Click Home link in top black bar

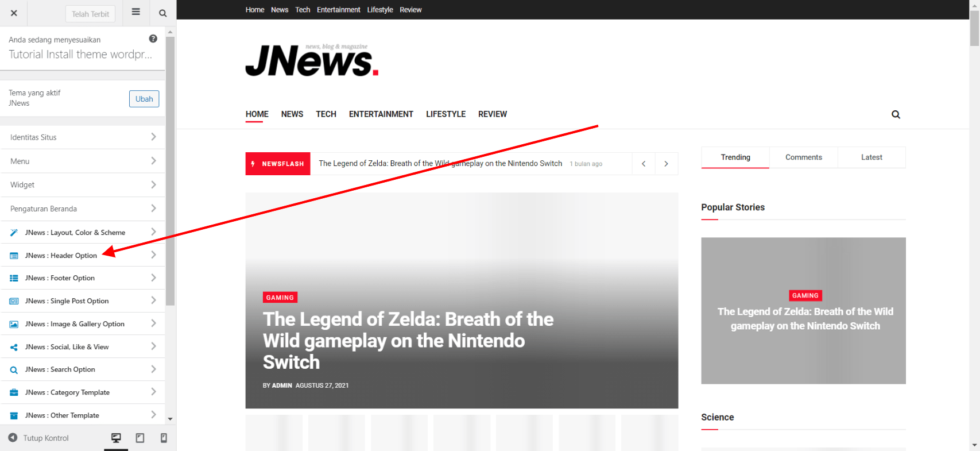coord(255,10)
